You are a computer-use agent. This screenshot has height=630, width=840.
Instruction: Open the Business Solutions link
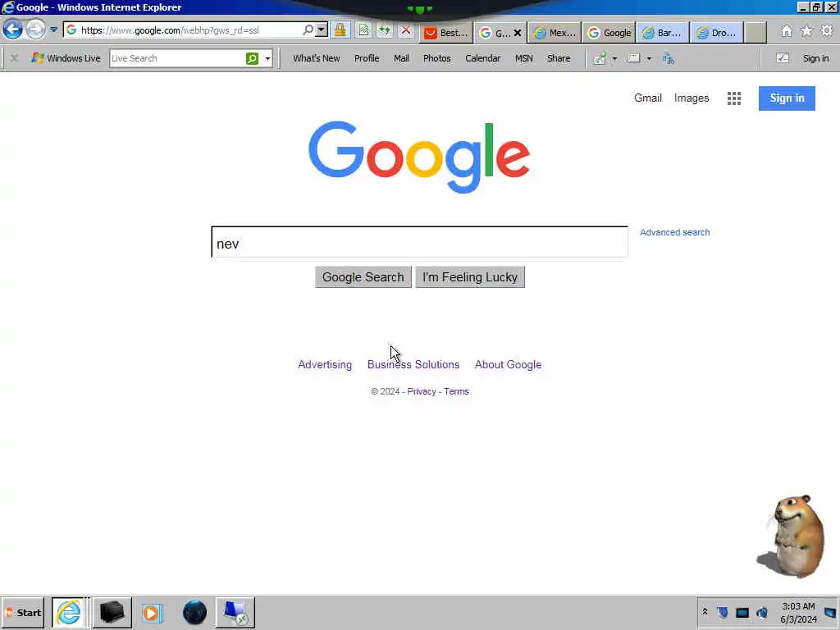(413, 364)
